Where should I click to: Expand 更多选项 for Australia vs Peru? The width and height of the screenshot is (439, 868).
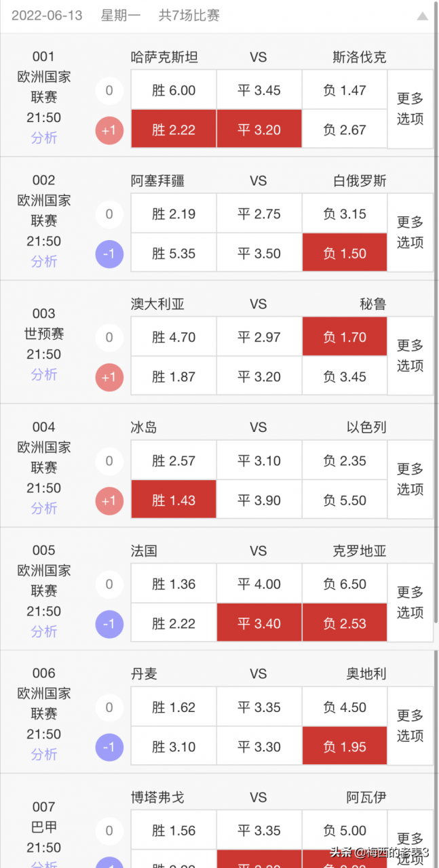pyautogui.click(x=410, y=356)
